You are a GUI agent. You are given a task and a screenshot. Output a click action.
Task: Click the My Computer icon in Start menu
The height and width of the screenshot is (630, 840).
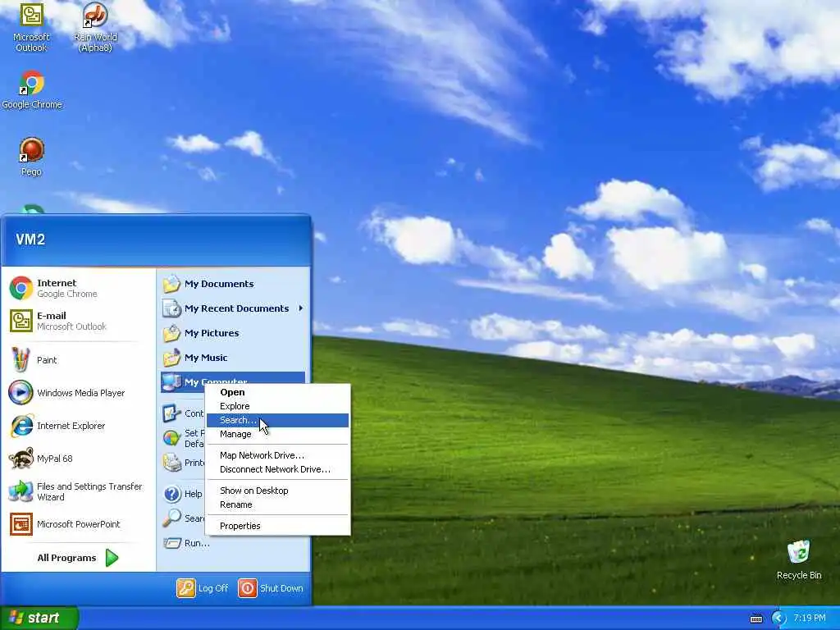click(x=171, y=382)
